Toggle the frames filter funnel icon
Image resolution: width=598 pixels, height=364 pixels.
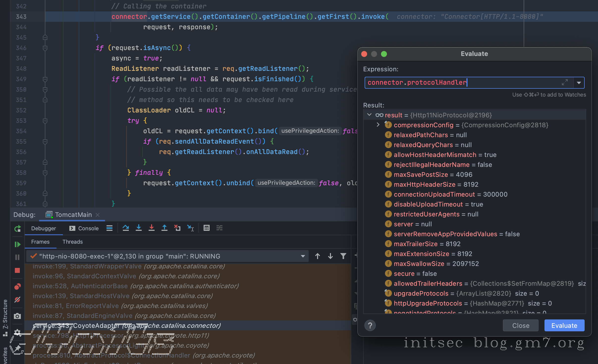pyautogui.click(x=343, y=256)
